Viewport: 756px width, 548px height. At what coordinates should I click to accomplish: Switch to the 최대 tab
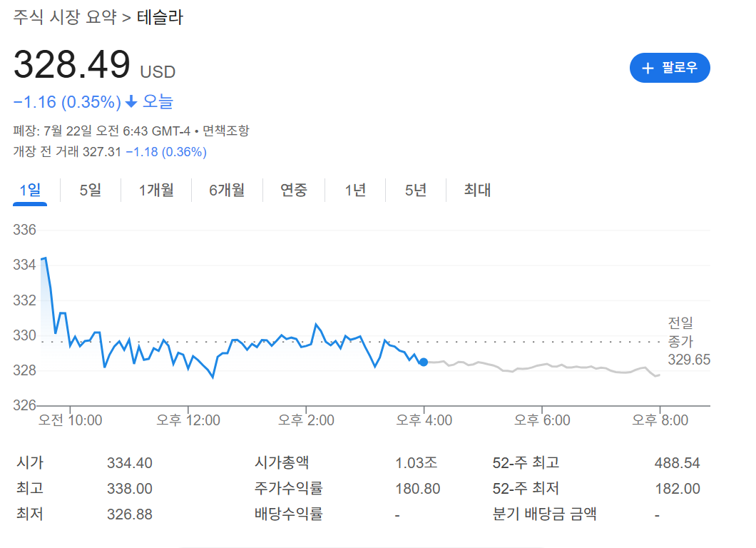click(x=477, y=190)
